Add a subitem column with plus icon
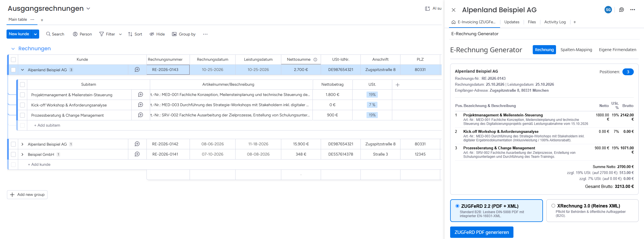The image size is (644, 239). 398,85
